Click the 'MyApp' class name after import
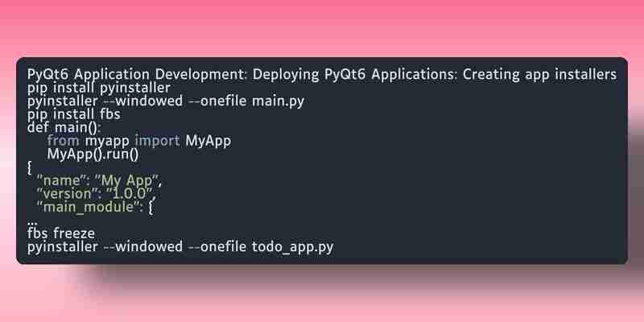644x322 pixels. tap(208, 142)
